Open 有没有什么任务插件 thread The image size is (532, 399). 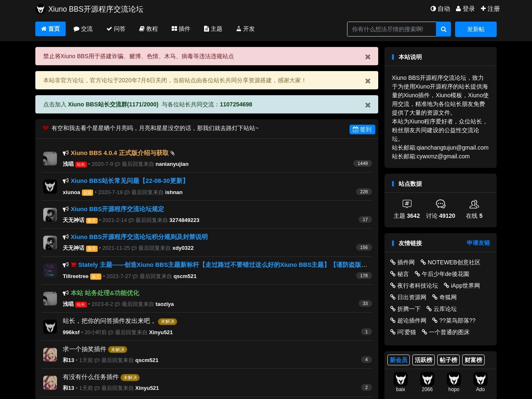tap(91, 377)
